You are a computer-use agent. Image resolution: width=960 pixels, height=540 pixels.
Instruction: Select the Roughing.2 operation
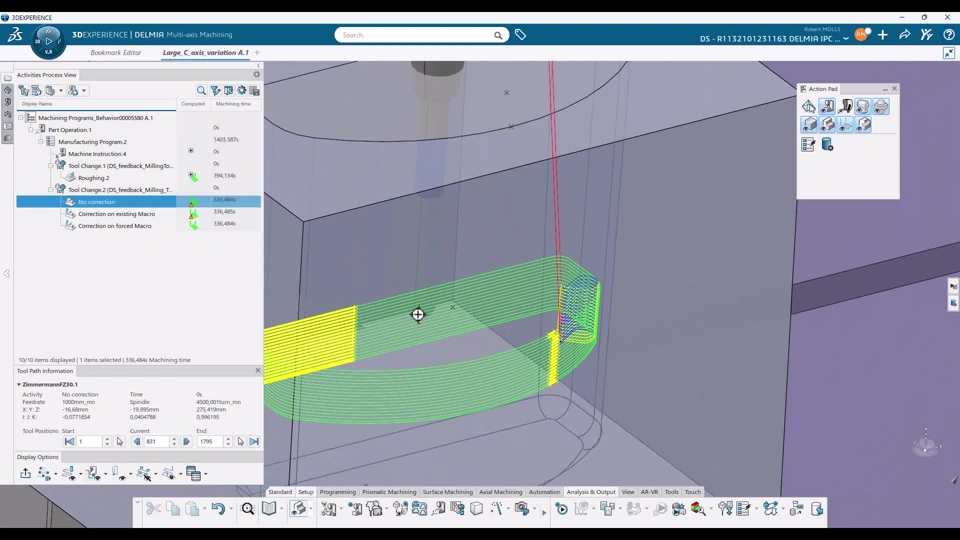93,178
